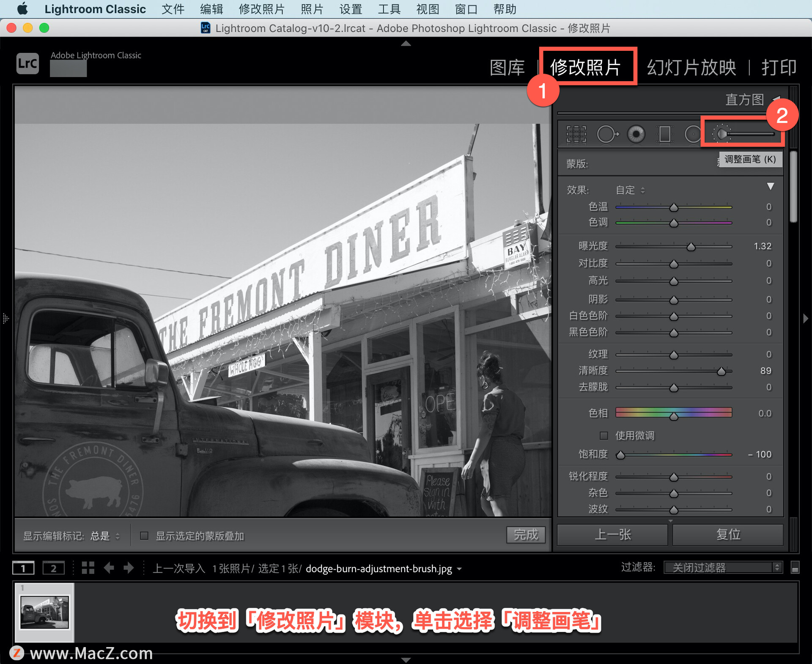812x664 pixels.
Task: Click the right panel vertical scrollbar
Action: point(794,187)
